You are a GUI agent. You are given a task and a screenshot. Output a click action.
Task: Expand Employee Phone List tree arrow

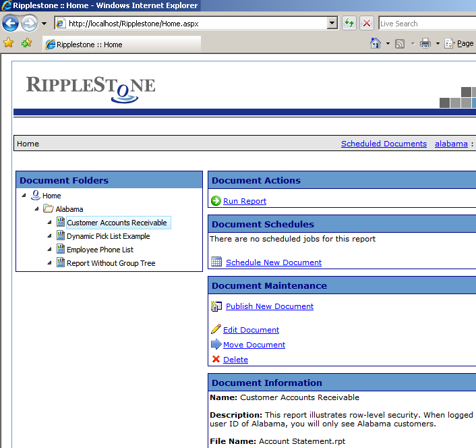pyautogui.click(x=49, y=249)
